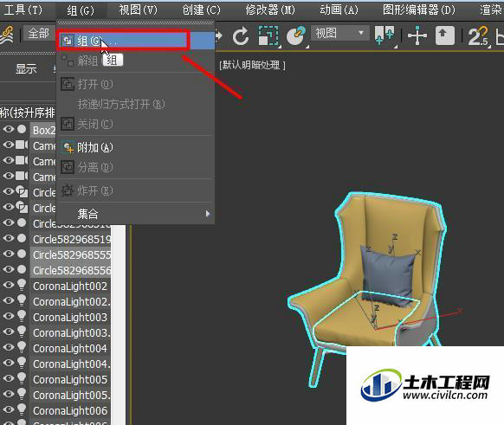The width and height of the screenshot is (504, 425).
Task: Click the sphere icon of Circle582968519
Action: point(22,238)
